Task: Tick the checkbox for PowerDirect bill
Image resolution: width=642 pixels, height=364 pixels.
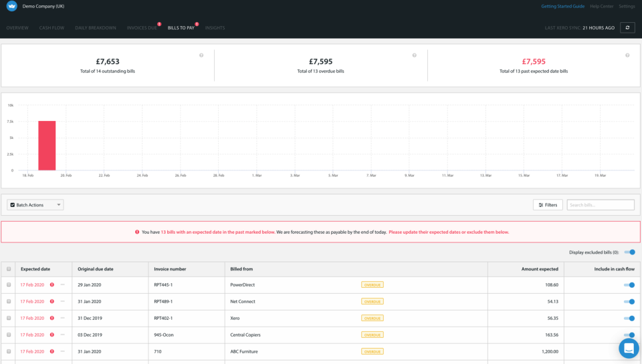Action: pyautogui.click(x=9, y=285)
